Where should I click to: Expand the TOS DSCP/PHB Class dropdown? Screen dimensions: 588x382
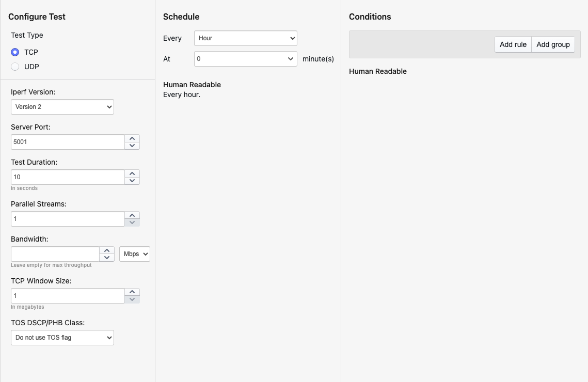(62, 338)
